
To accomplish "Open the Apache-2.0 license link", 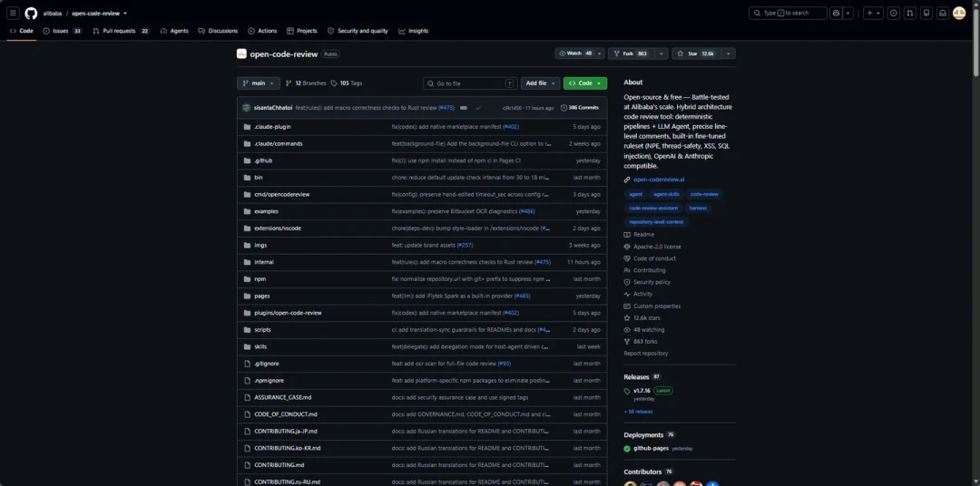I will 652,247.
